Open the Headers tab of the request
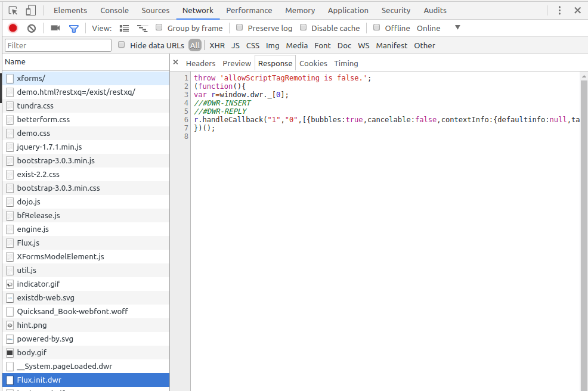Screen dimensions: 588x391 coord(200,63)
